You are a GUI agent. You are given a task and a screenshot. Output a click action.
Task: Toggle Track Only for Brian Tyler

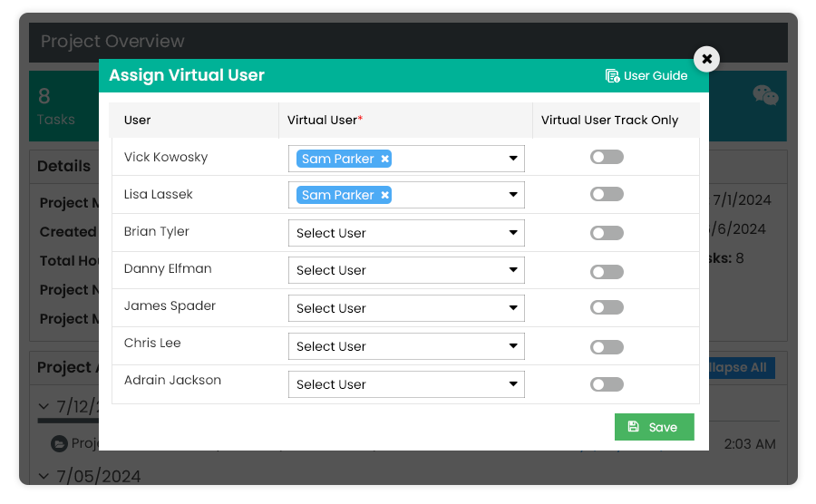[x=607, y=233]
